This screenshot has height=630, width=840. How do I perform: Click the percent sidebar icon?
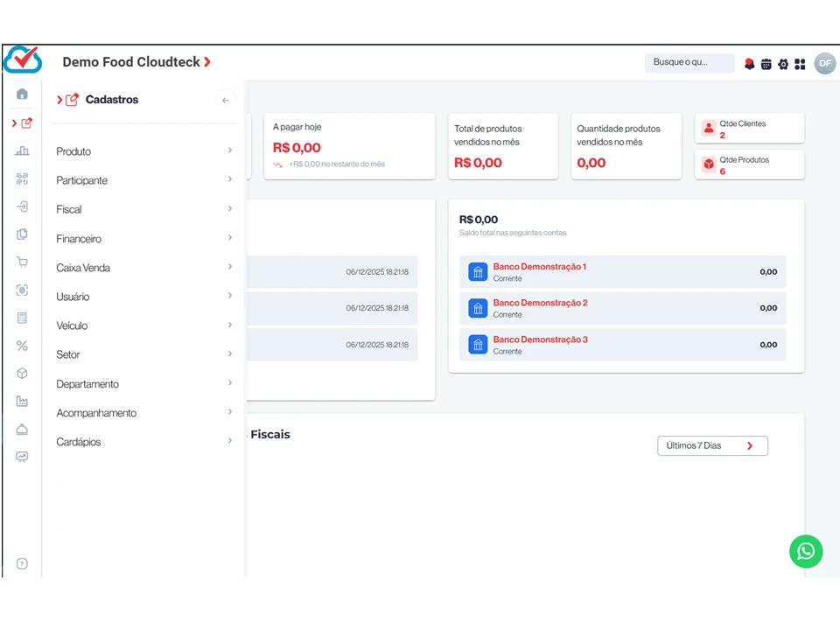tap(22, 346)
